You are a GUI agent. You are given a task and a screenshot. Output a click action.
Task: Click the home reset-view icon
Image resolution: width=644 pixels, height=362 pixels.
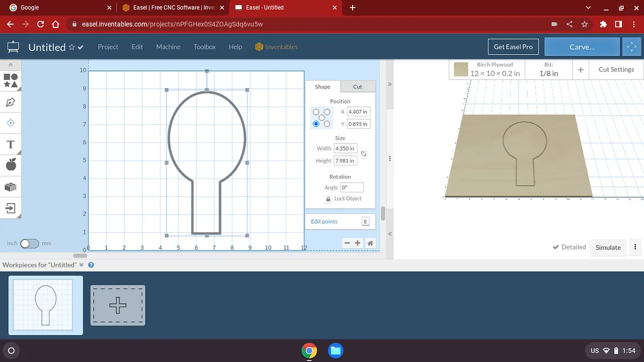tap(370, 243)
